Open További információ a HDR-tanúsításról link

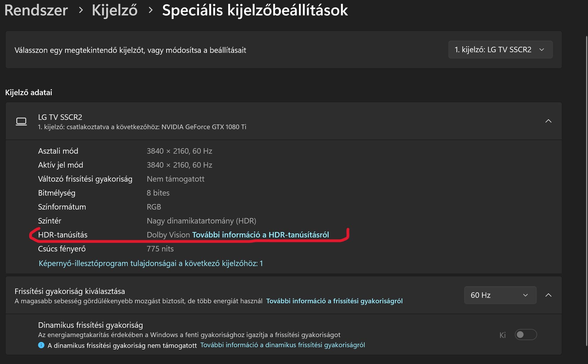coord(260,235)
